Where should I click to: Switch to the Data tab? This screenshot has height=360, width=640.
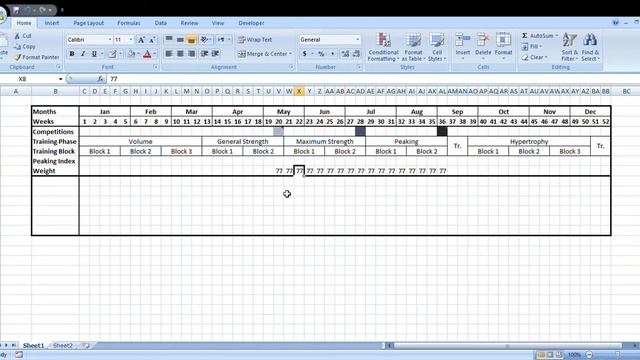coord(160,23)
